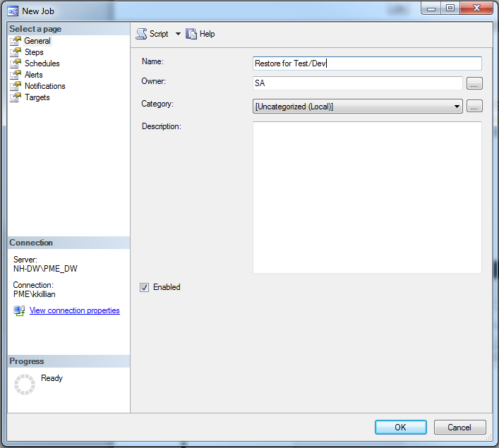Click the Ready progress spinner
The image size is (499, 448).
point(25,385)
